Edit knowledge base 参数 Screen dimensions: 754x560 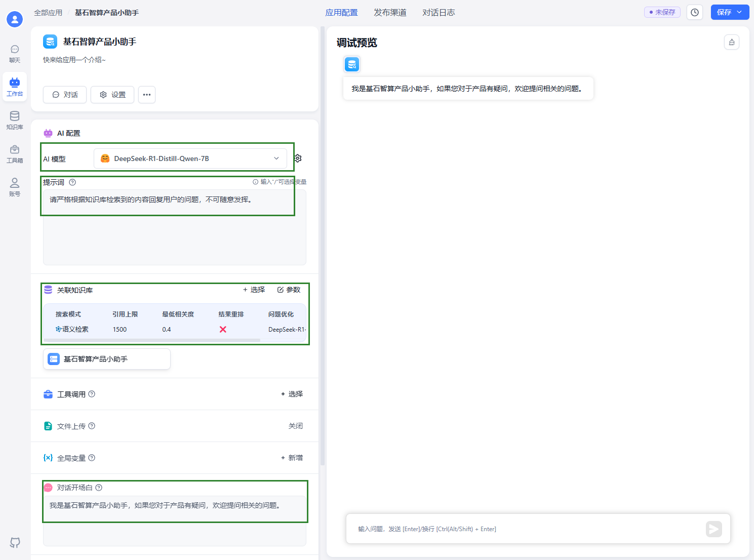[x=289, y=290]
